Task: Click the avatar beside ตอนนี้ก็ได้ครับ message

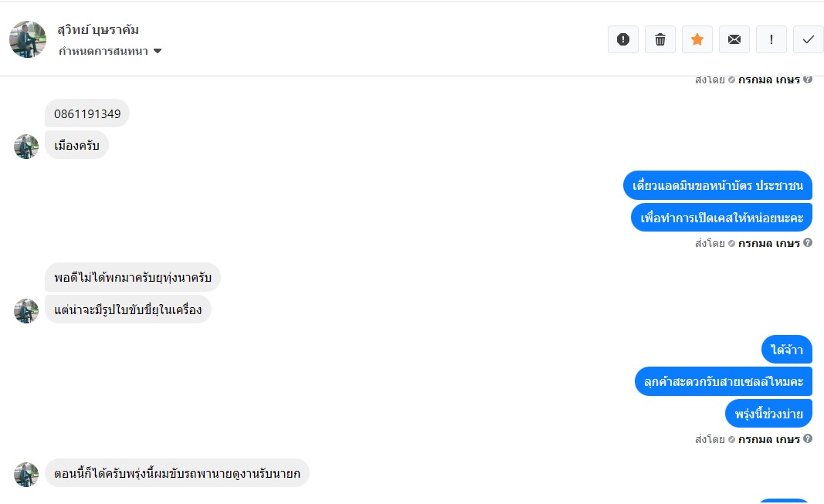Action: 26,474
